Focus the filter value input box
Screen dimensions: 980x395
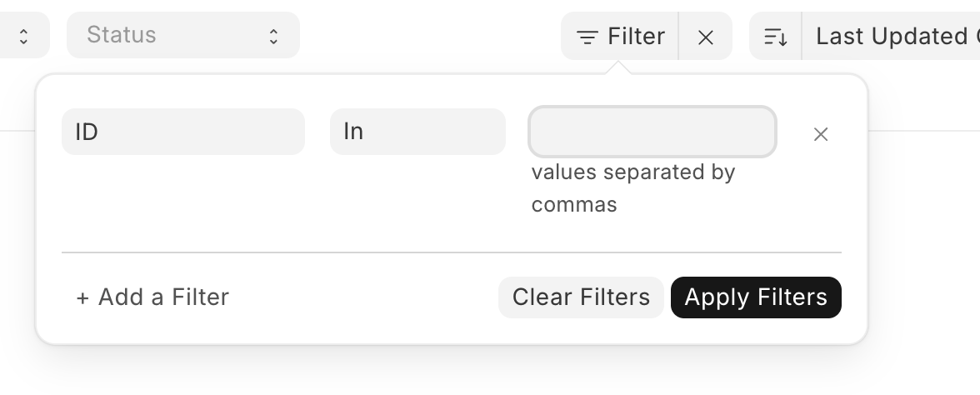tap(652, 132)
